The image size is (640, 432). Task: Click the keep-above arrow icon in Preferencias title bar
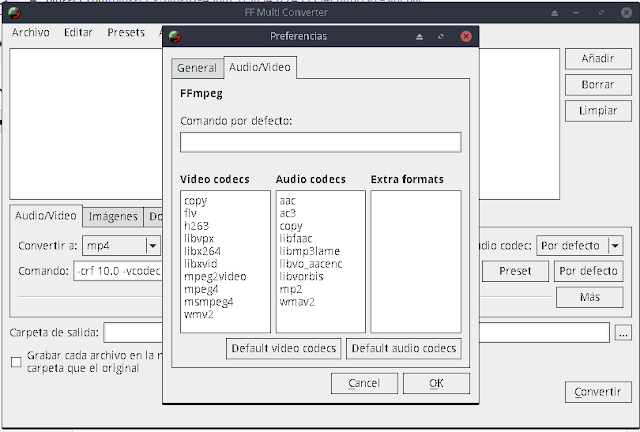pos(419,37)
